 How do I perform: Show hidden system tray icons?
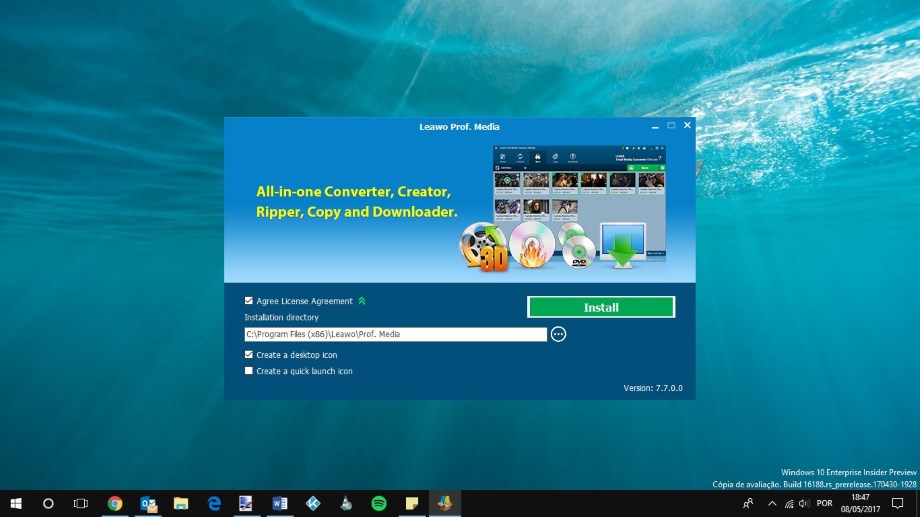coord(771,503)
